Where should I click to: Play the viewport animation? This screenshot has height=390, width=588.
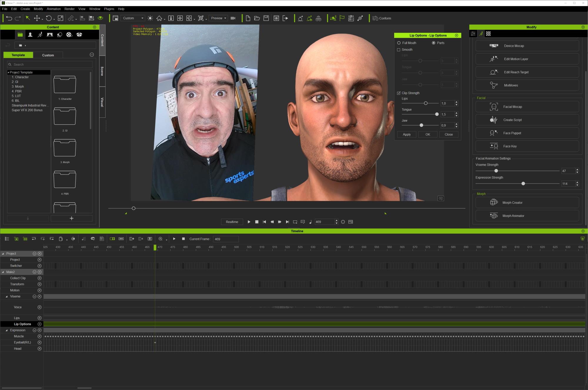coord(249,222)
